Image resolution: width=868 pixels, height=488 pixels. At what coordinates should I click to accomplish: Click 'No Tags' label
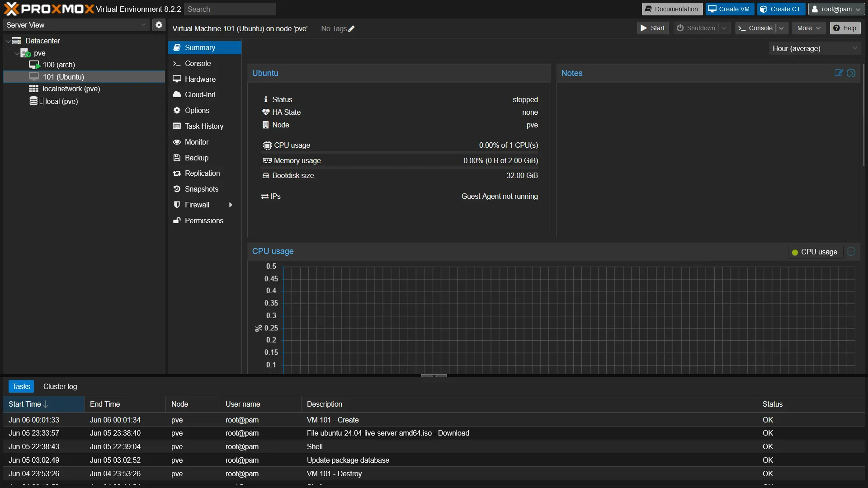334,28
